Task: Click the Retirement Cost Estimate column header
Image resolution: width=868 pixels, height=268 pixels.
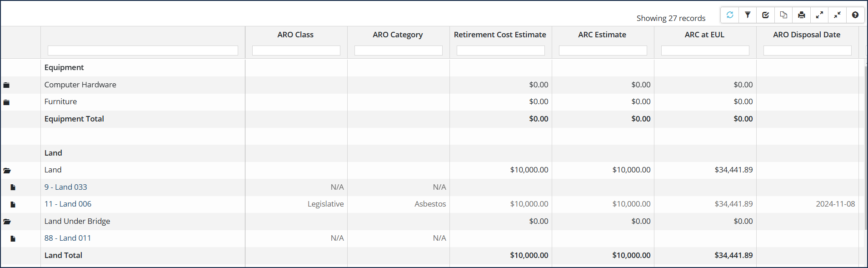Action: tap(500, 35)
